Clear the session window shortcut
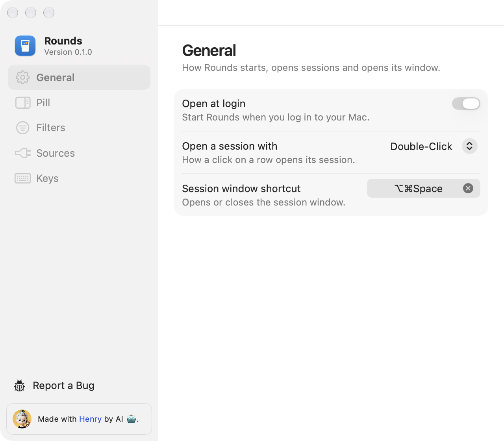Screen dimensions: 504x441 (x=468, y=188)
